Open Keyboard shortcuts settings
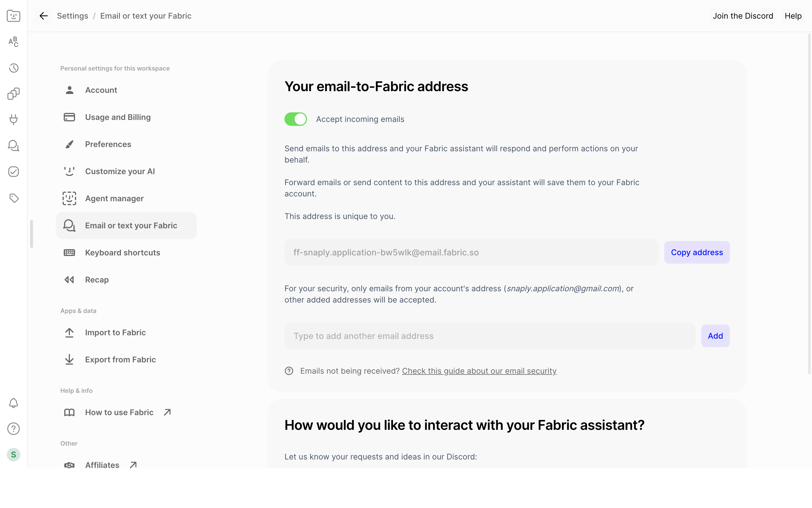The image size is (812, 508). pyautogui.click(x=126, y=253)
